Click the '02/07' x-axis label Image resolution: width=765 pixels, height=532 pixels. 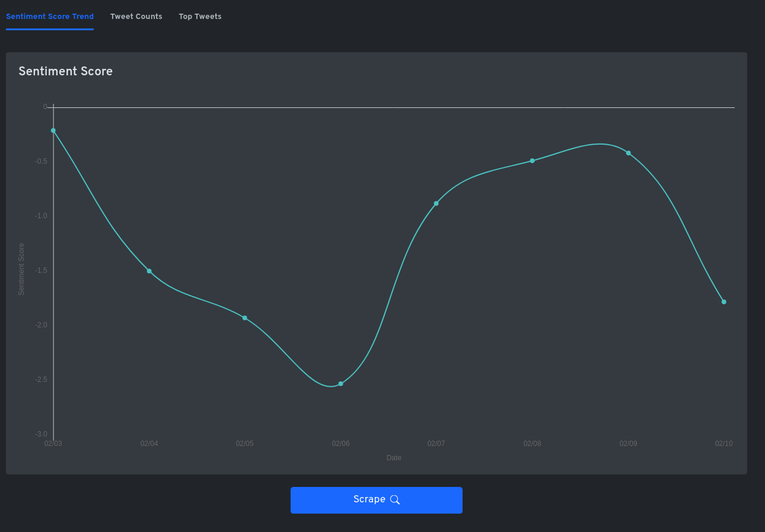pyautogui.click(x=436, y=444)
